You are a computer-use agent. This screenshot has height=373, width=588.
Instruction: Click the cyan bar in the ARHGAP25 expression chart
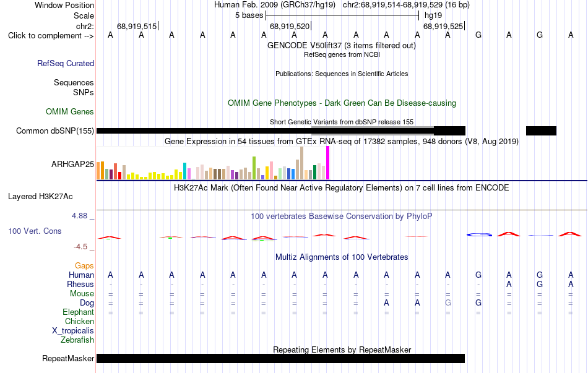pos(184,171)
